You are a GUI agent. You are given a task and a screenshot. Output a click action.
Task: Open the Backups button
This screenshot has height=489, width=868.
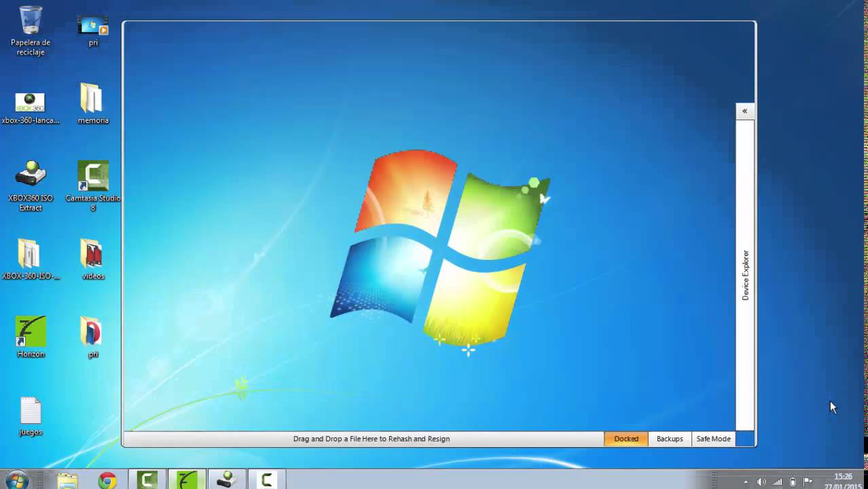point(670,439)
